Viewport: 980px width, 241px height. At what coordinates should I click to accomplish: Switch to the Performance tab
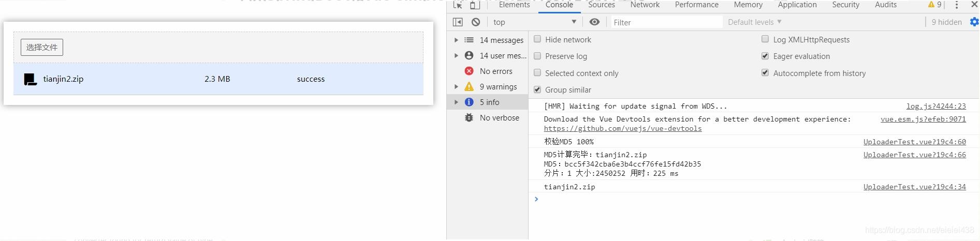(x=696, y=5)
